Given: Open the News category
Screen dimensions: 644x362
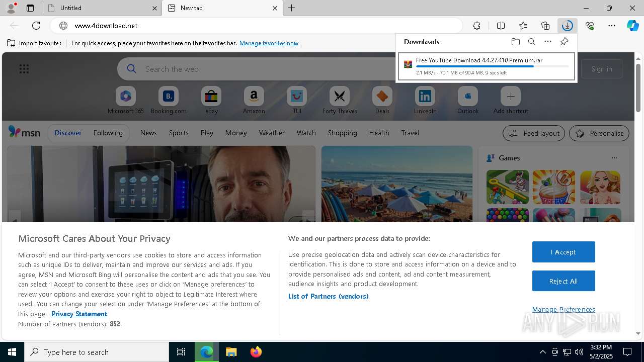Looking at the screenshot, I should pyautogui.click(x=148, y=133).
